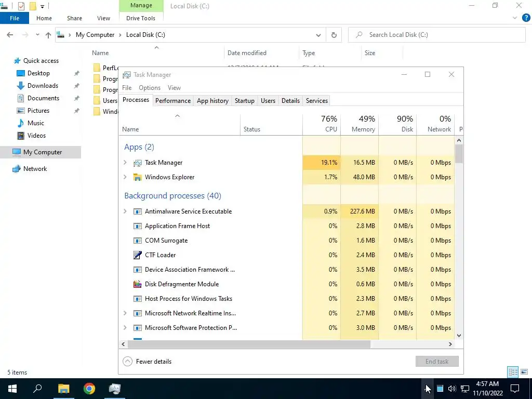Click the volume speaker tray icon

(x=451, y=389)
